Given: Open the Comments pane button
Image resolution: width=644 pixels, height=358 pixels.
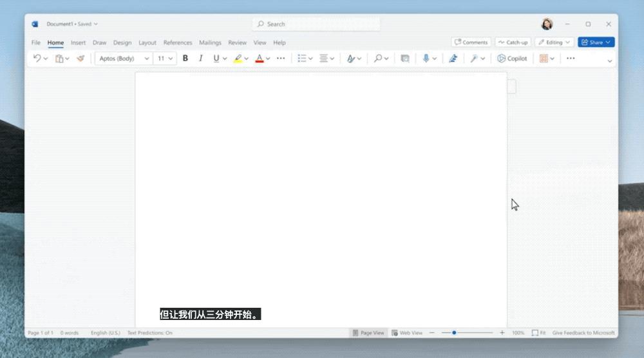Looking at the screenshot, I should coord(471,42).
